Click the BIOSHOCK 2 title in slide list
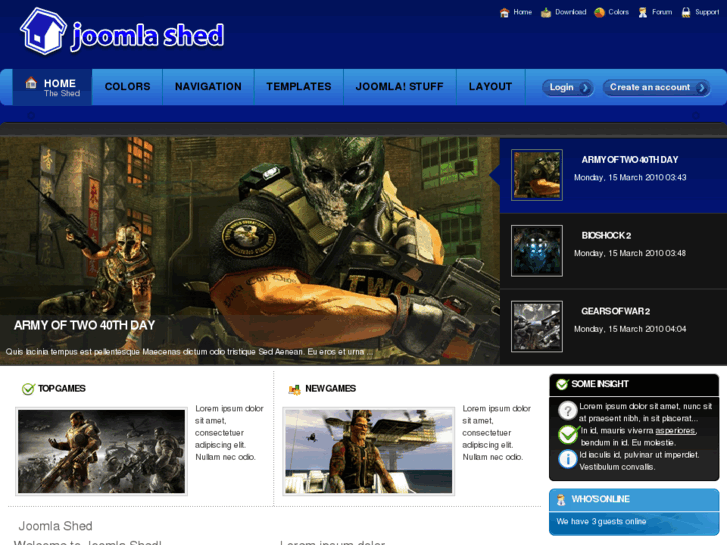This screenshot has height=545, width=727. tap(606, 236)
